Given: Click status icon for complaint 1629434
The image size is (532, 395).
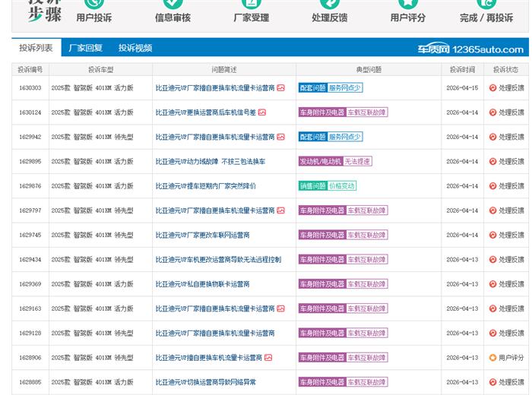Looking at the screenshot, I should (x=492, y=259).
